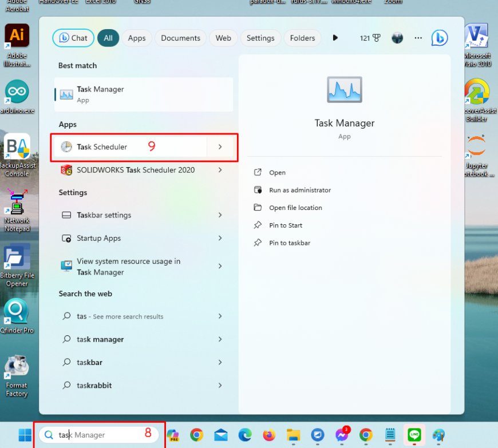
Task: Launch Firefox from taskbar
Action: point(269,435)
